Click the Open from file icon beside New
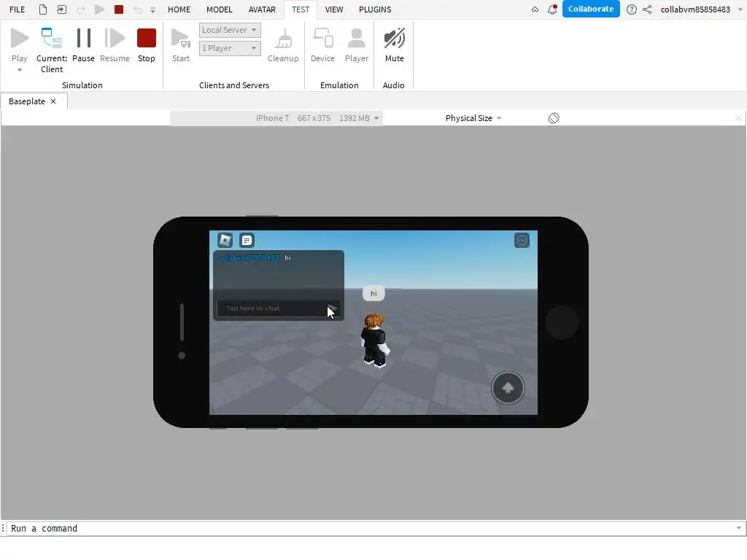 [61, 9]
